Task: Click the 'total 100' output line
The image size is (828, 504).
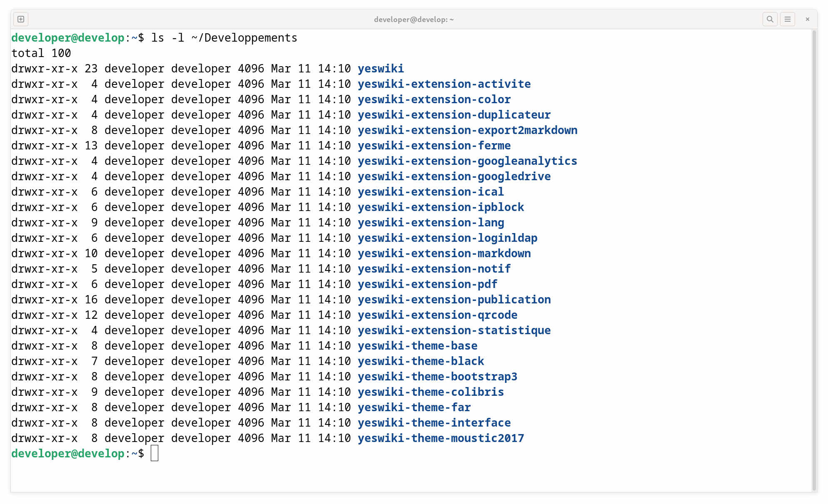Action: coord(41,53)
